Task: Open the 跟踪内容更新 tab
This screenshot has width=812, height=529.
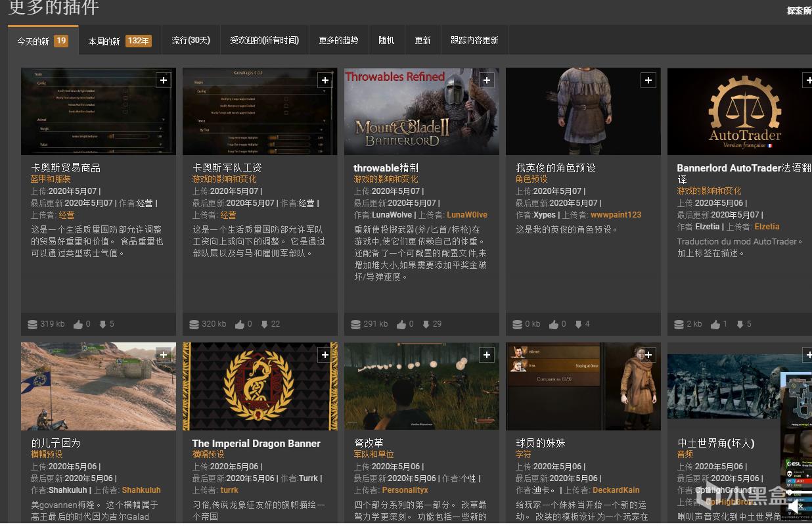Action: [x=474, y=40]
